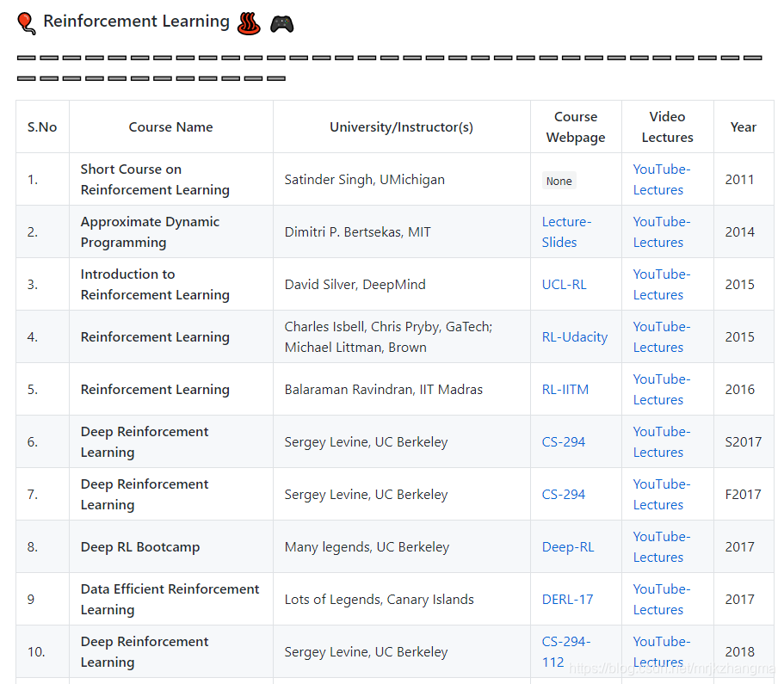
Task: Open the CS-294-112 course webpage link
Action: click(x=566, y=652)
